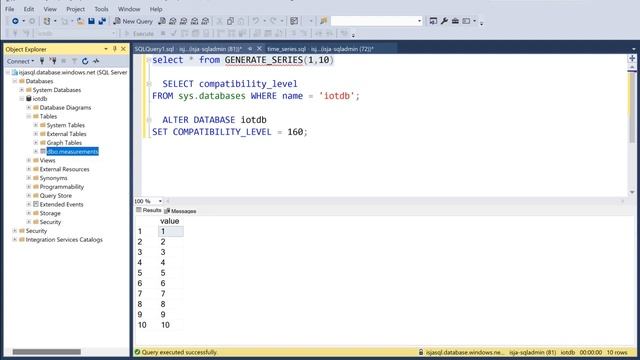The height and width of the screenshot is (360, 640).
Task: Open the Help menu
Action: 156,9
